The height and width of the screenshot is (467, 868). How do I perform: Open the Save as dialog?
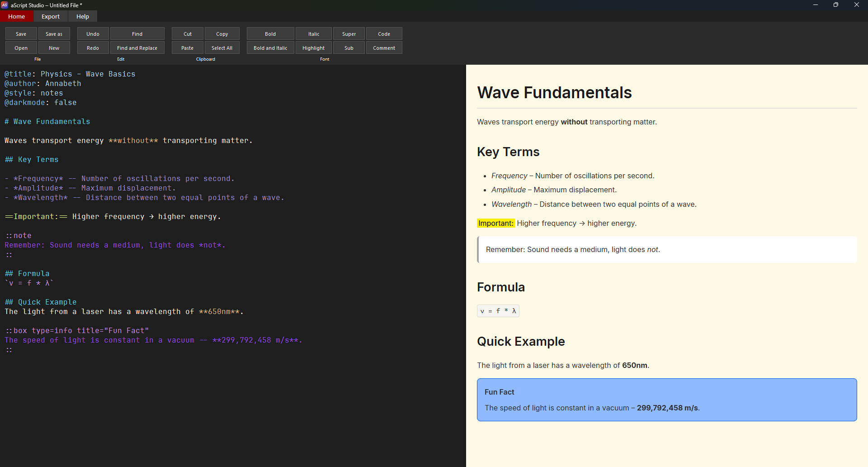[54, 34]
